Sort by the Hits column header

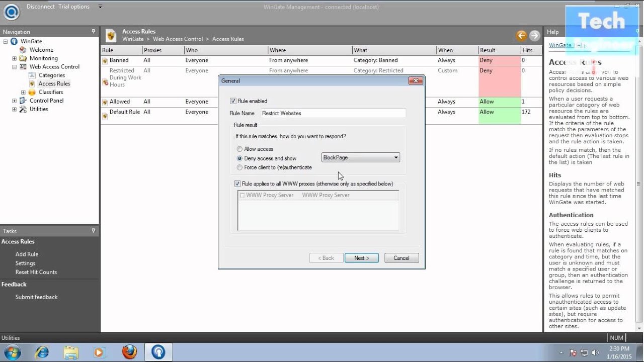(x=531, y=50)
